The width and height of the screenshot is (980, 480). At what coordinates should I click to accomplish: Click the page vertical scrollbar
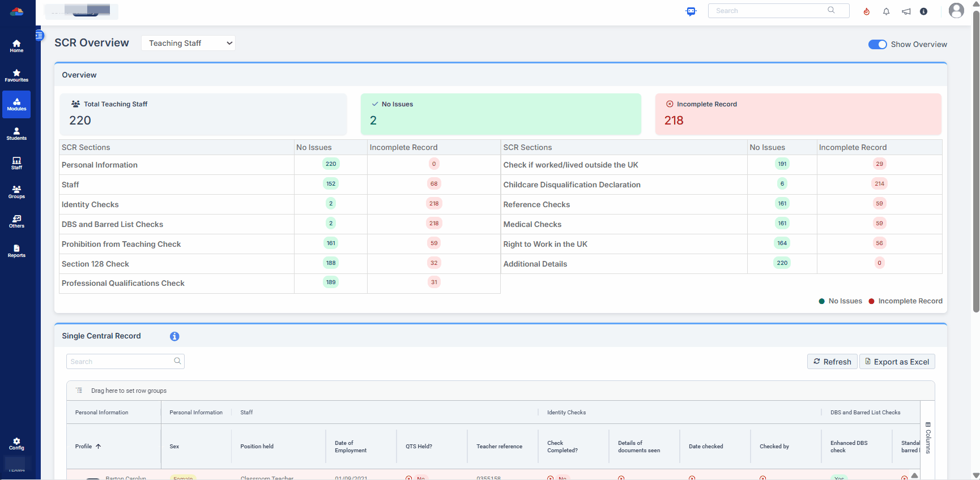pyautogui.click(x=975, y=170)
